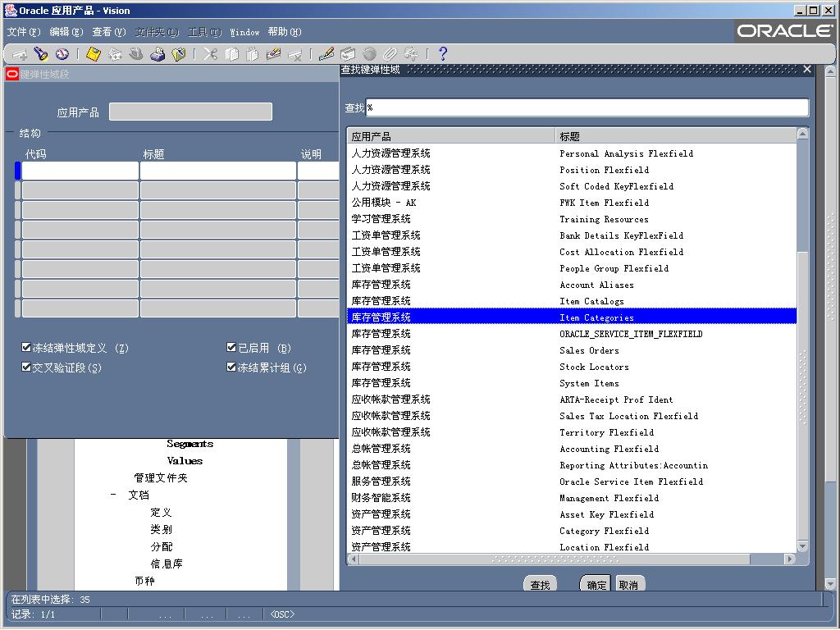Click results list scroll-down arrow
Screen dimensions: 840x630
(x=802, y=546)
